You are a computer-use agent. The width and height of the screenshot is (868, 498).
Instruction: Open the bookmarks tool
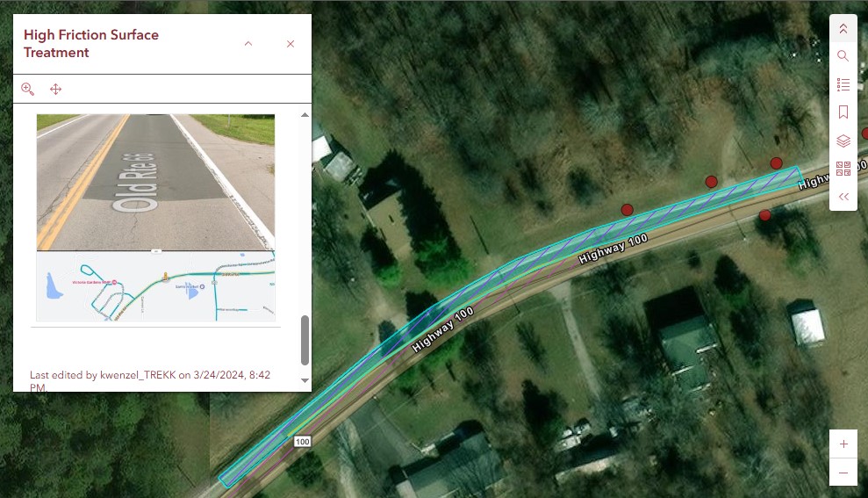(843, 112)
